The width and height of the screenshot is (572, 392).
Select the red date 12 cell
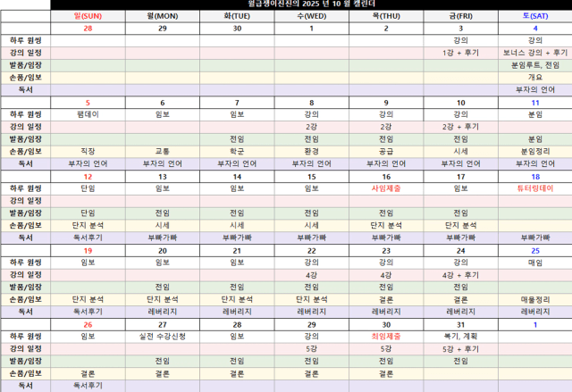(88, 177)
